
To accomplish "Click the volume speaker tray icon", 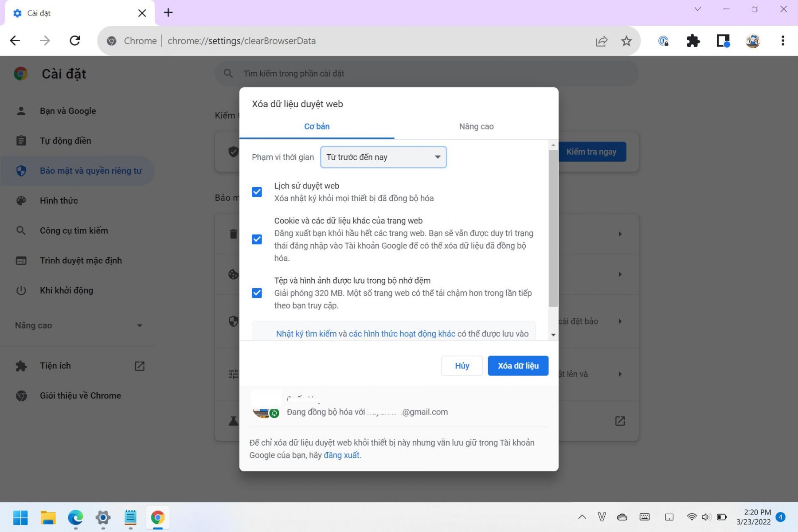I will pyautogui.click(x=706, y=517).
